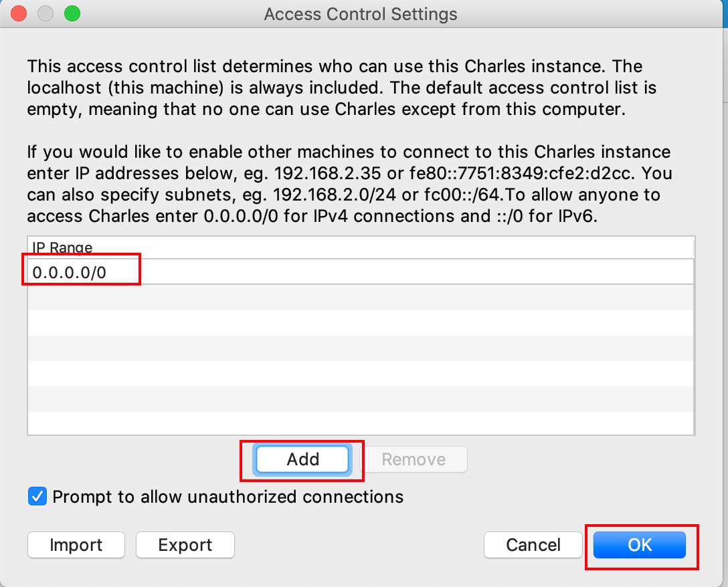Select the fifth row of the IP list
The image size is (728, 587).
[x=361, y=374]
